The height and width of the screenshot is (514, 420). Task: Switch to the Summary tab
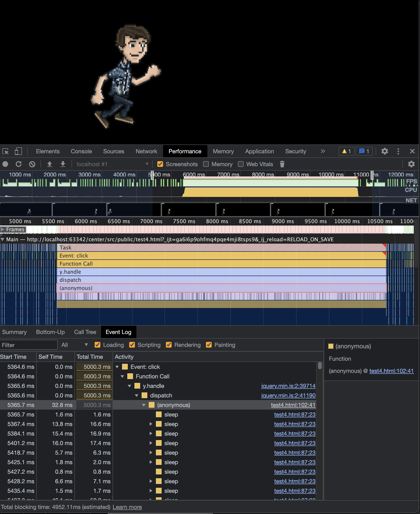pos(15,332)
